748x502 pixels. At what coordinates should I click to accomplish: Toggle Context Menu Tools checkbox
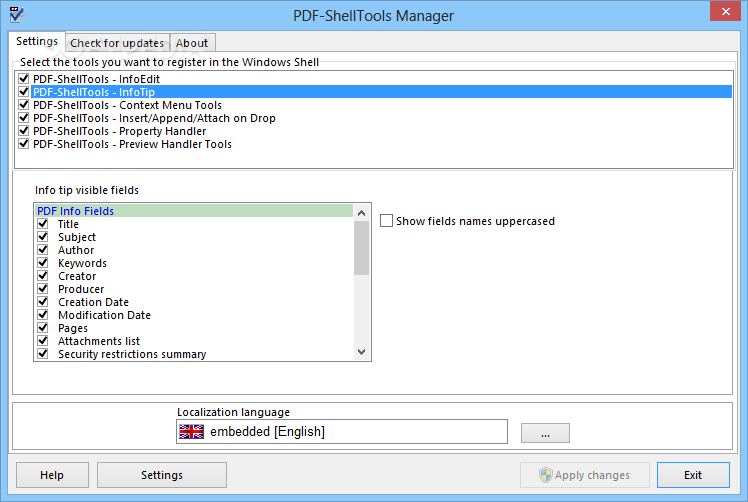pyautogui.click(x=24, y=105)
